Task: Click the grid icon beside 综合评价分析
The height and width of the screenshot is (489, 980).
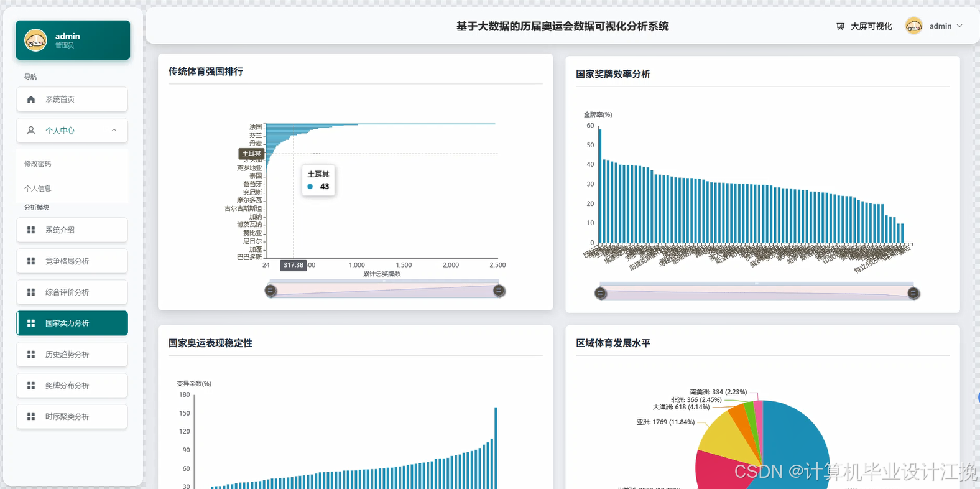Action: point(31,292)
